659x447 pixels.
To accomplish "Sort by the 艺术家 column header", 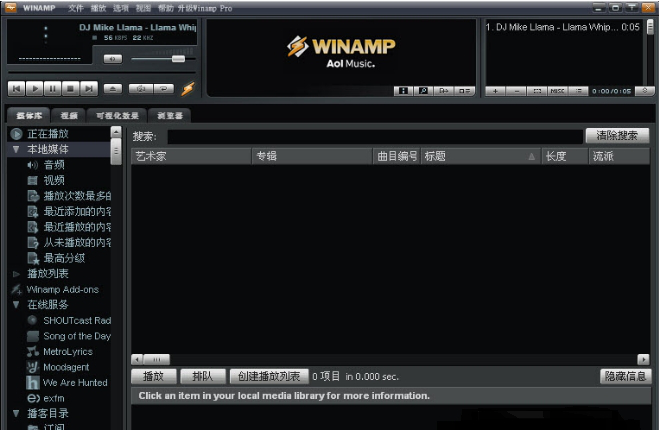I will tap(191, 156).
